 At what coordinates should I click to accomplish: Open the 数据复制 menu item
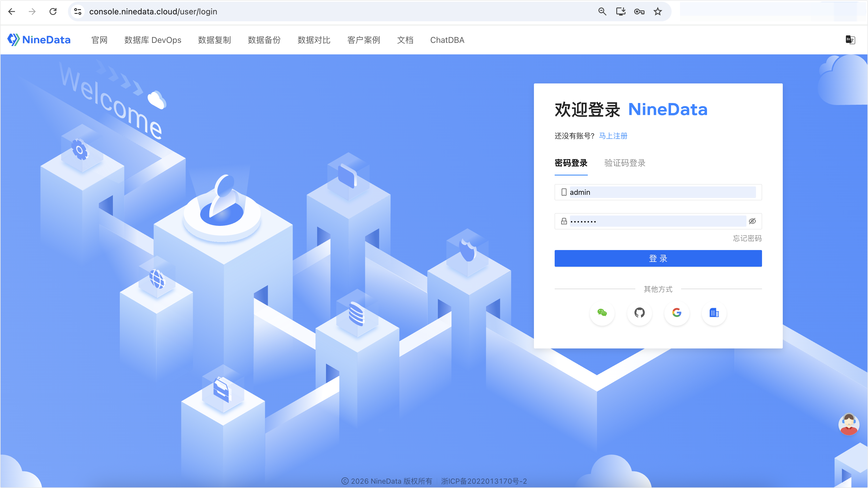[x=214, y=40]
